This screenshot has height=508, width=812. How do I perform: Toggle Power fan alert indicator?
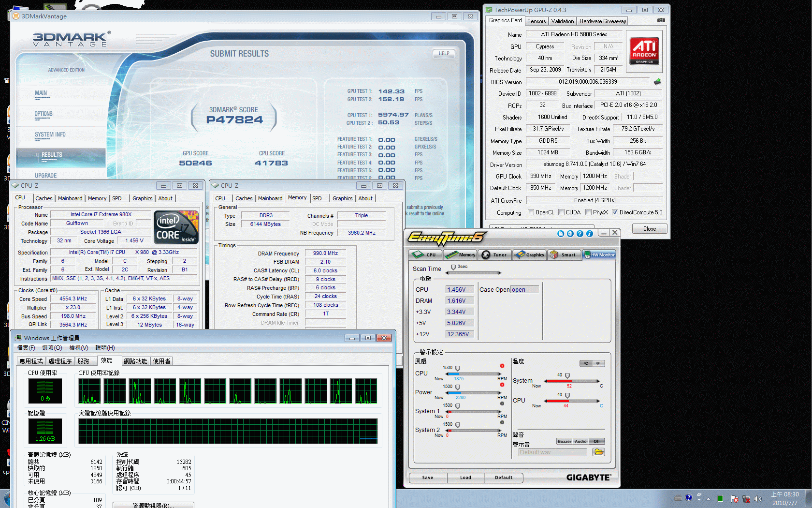point(502,385)
